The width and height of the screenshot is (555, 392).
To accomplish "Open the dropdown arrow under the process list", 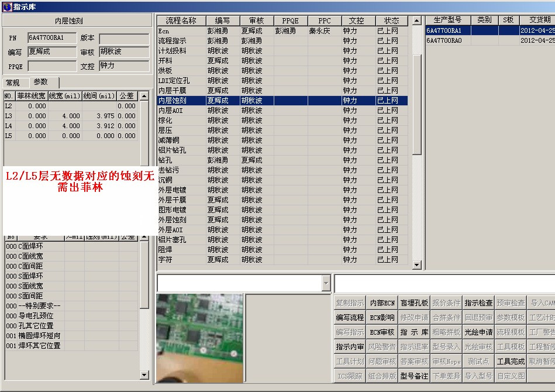I will click(x=326, y=283).
